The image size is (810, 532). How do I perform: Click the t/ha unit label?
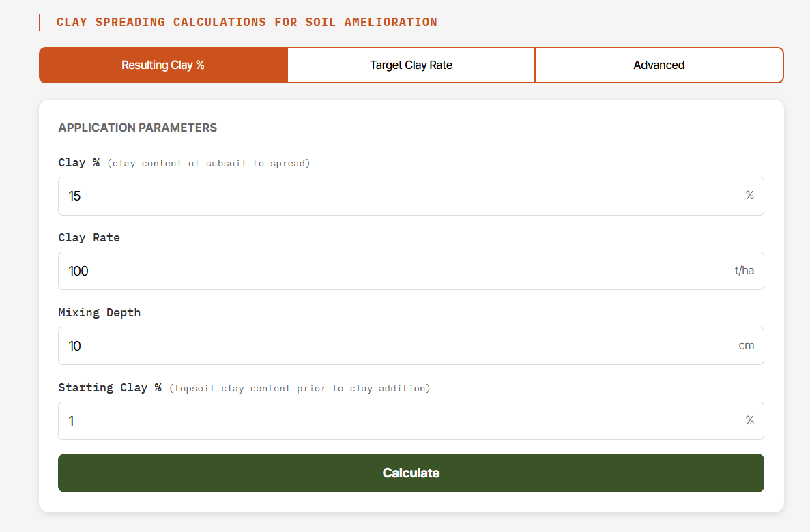click(x=745, y=270)
